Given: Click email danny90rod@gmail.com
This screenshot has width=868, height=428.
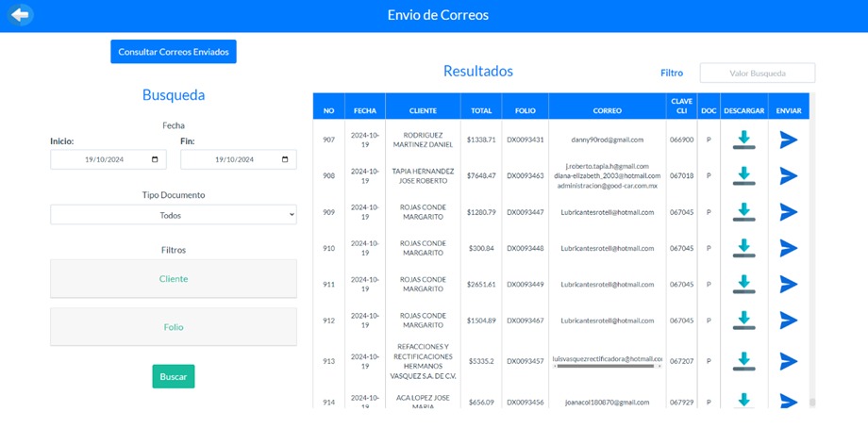Looking at the screenshot, I should point(608,140).
